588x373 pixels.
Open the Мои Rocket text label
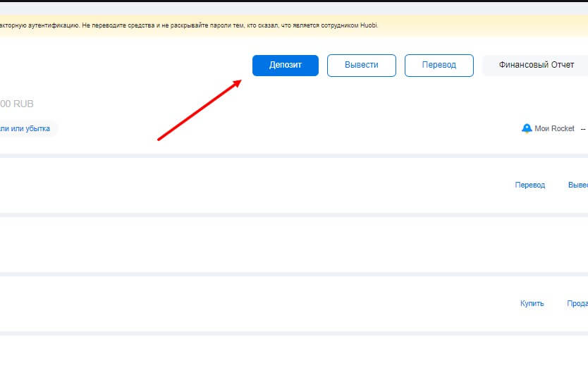click(x=555, y=128)
